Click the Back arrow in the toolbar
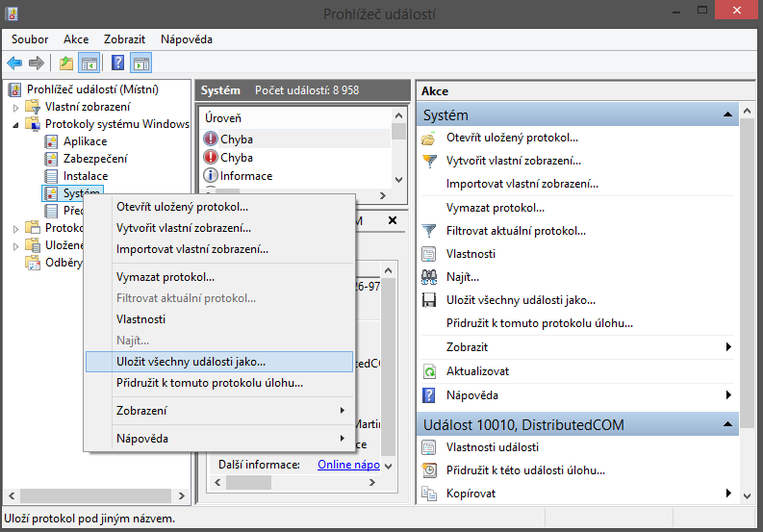Image resolution: width=763 pixels, height=532 pixels. (x=14, y=63)
